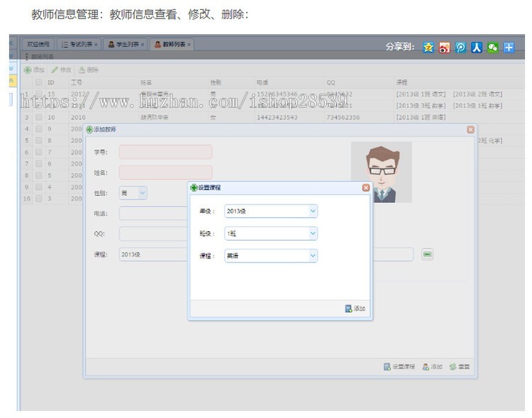The height and width of the screenshot is (418, 532).
Task: Switch to 教师列表 tab
Action: pyautogui.click(x=172, y=44)
